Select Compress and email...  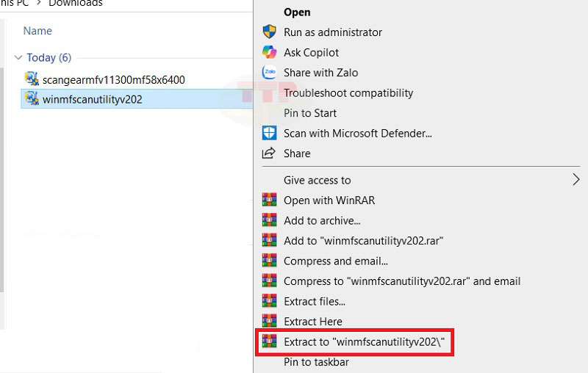tap(335, 261)
